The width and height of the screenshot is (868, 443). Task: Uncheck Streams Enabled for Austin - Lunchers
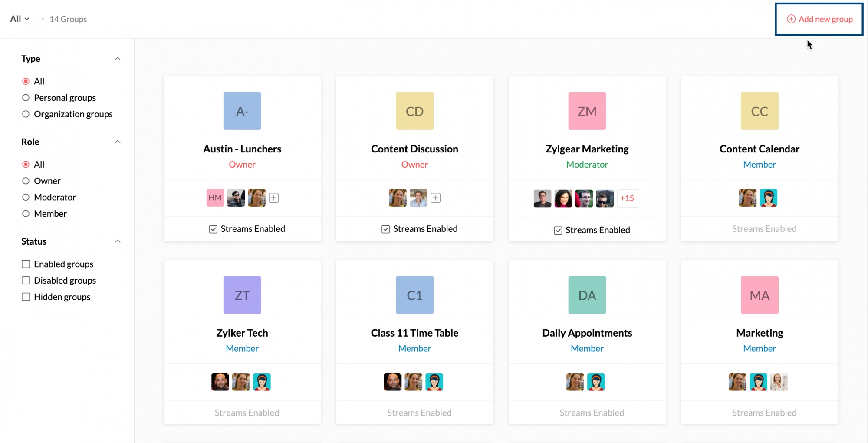[x=213, y=229]
